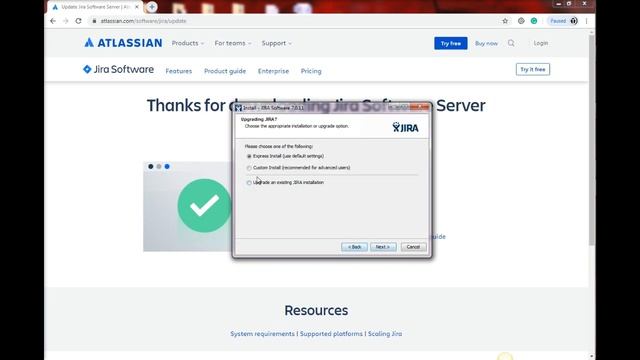Bookmark this page with the star icon

coord(505,21)
